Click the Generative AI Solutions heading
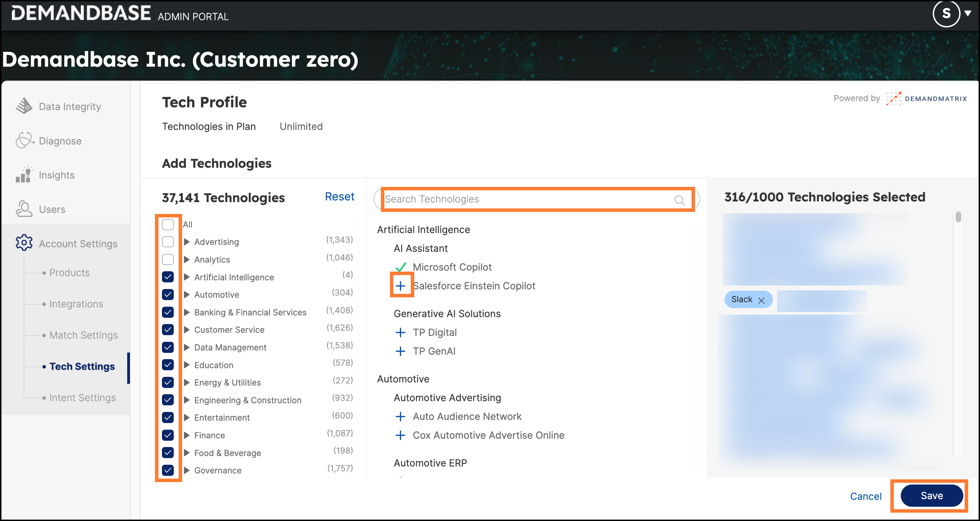This screenshot has height=521, width=980. 447,314
